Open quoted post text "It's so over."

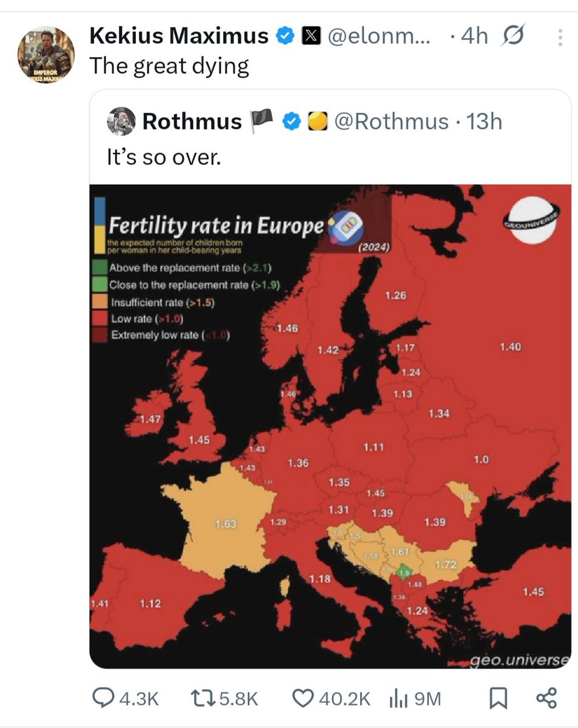(164, 158)
